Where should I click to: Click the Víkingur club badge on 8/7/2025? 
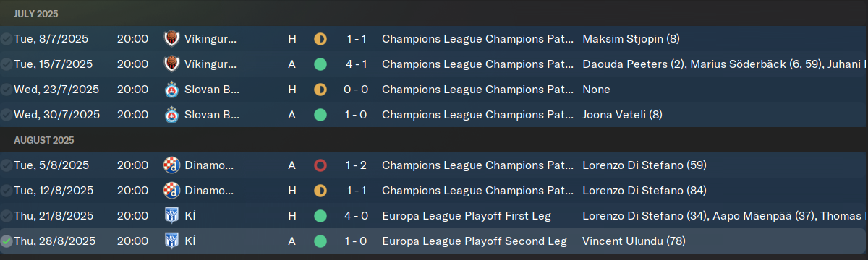click(171, 39)
